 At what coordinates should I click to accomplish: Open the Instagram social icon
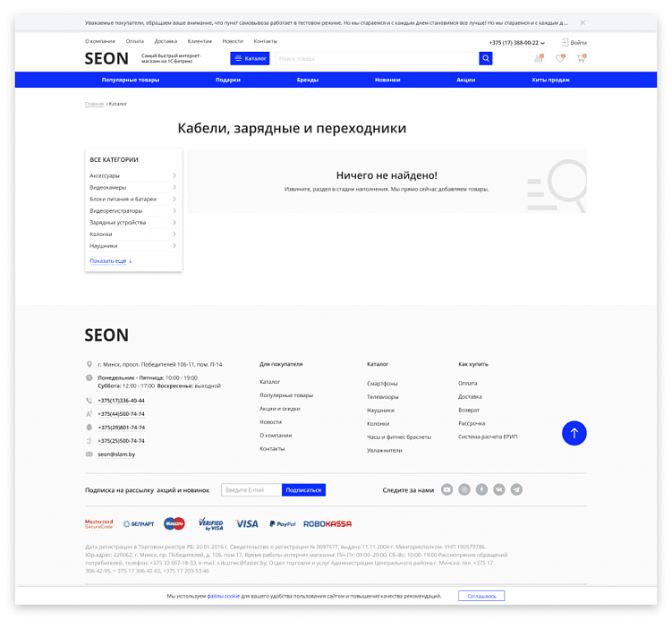[464, 489]
